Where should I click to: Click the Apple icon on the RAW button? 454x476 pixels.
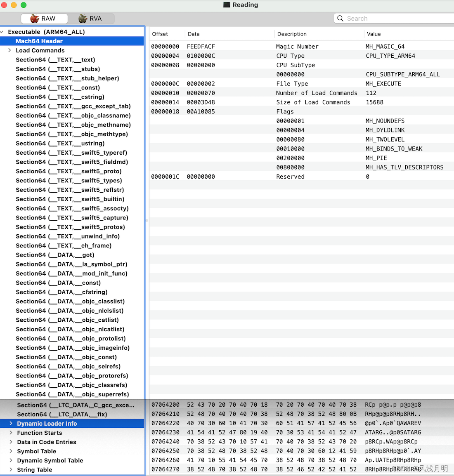point(35,19)
